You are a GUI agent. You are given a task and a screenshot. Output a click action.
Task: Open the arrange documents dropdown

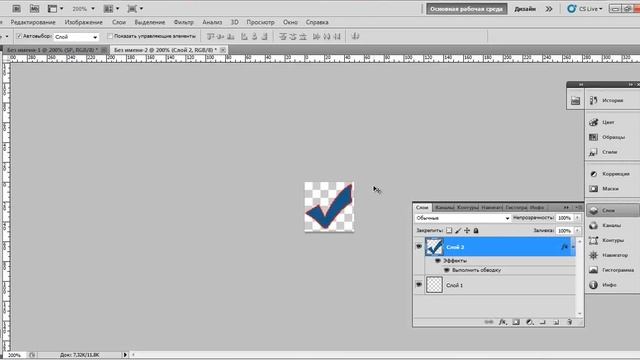coord(111,9)
